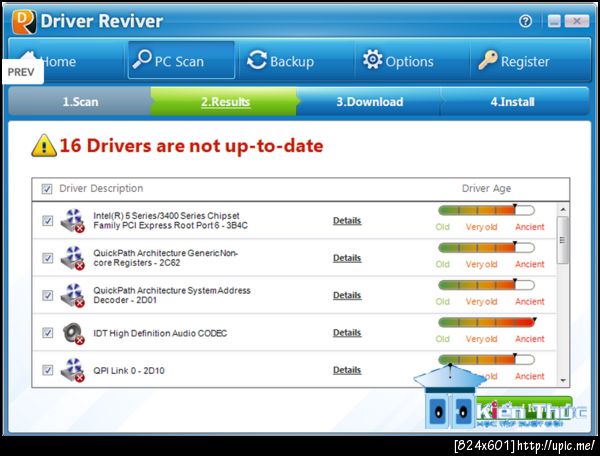This screenshot has height=456, width=600.
Task: Click the QuickPath System Address Decoder icon
Action: point(73,295)
